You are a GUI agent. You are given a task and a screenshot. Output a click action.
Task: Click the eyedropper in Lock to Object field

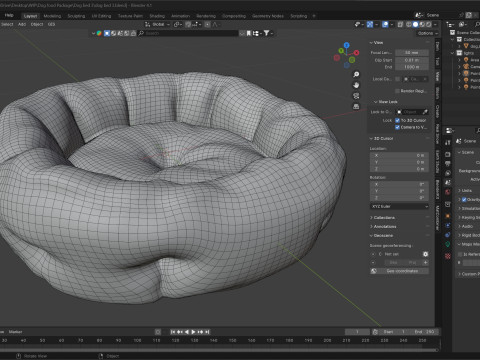425,112
